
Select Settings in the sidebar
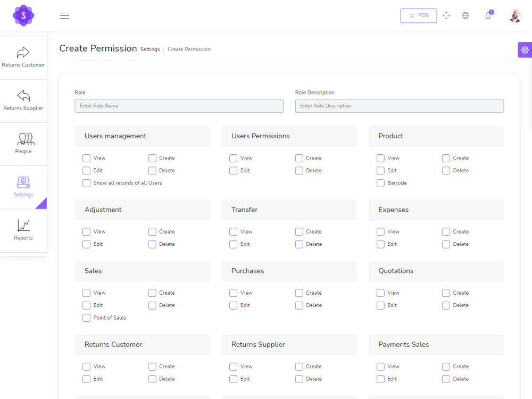point(23,187)
